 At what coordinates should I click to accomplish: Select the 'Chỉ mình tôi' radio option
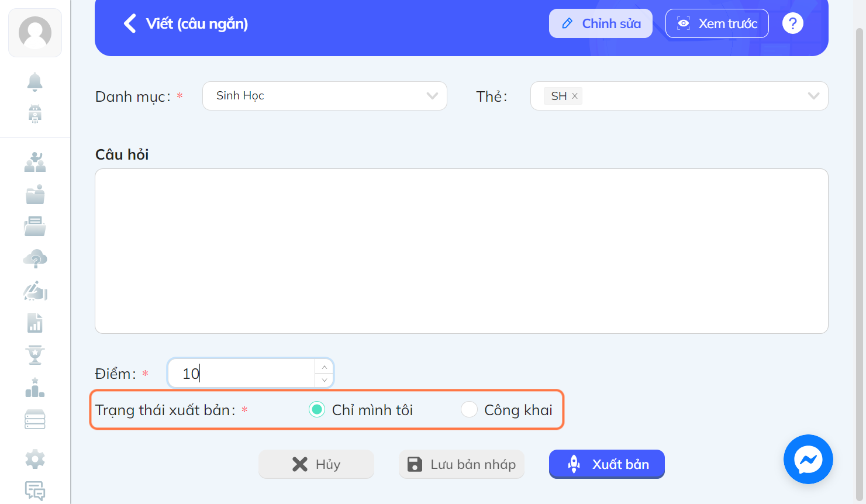click(x=317, y=410)
